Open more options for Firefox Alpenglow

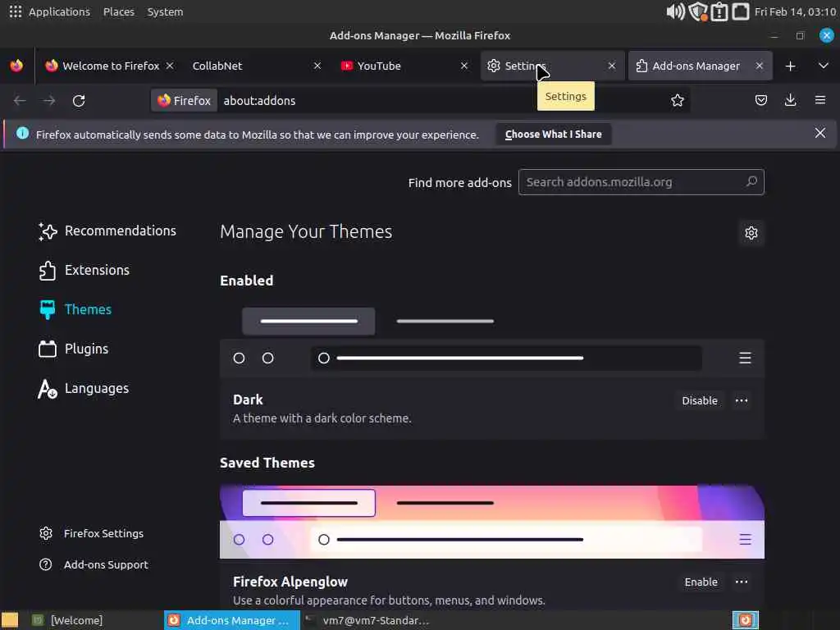pos(742,582)
